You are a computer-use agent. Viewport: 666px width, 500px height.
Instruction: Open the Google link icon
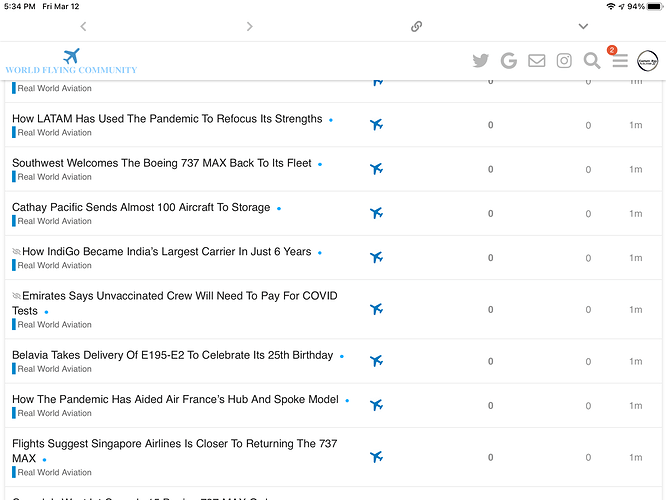pos(508,61)
